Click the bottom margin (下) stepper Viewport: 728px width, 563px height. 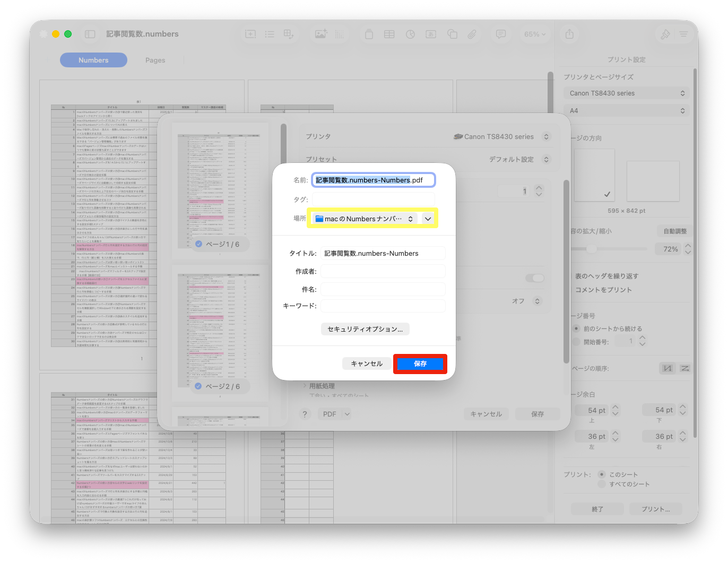[x=683, y=410]
